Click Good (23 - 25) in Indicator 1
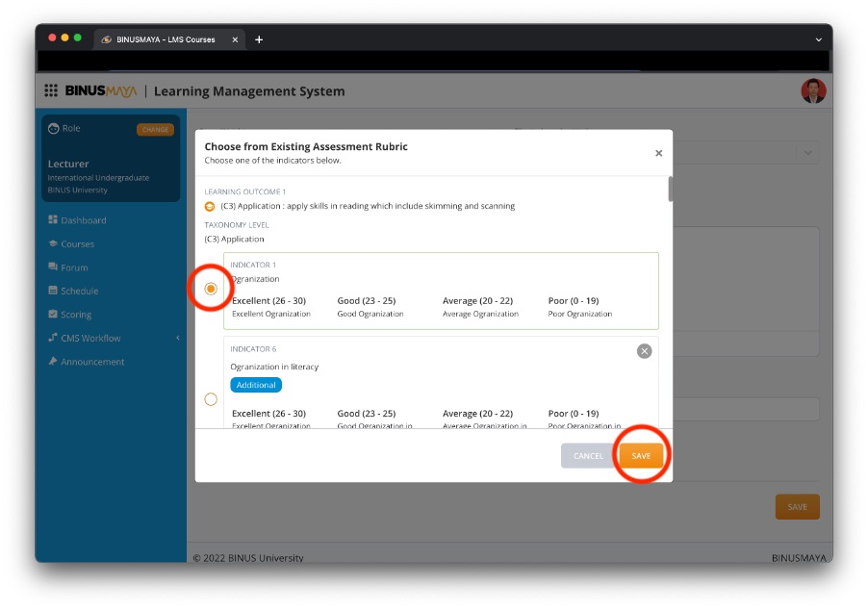This screenshot has height=610, width=868. (367, 300)
